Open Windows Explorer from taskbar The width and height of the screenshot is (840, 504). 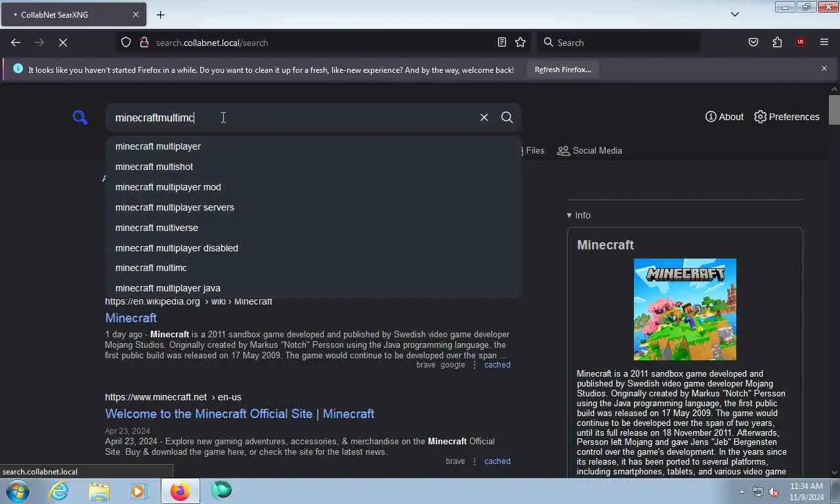click(x=99, y=491)
